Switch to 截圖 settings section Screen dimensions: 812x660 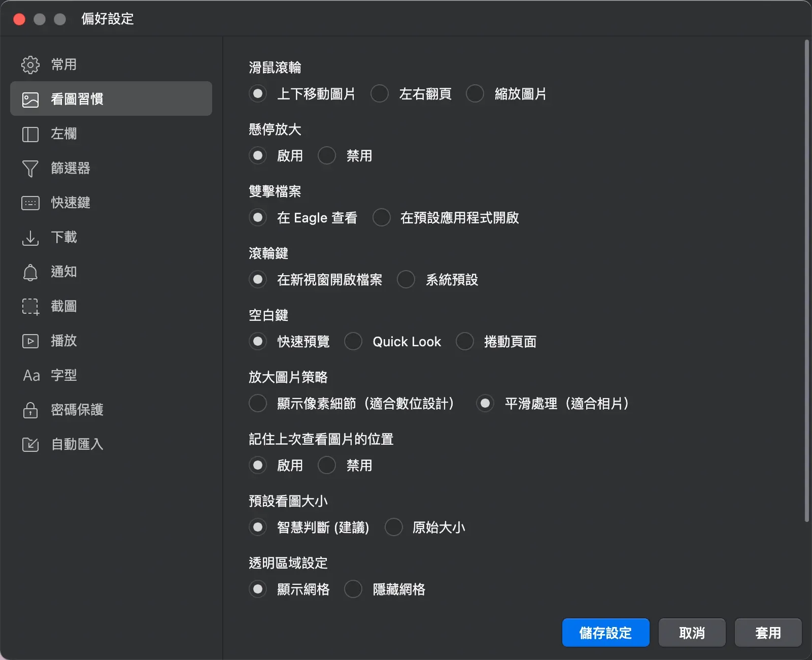pos(111,307)
